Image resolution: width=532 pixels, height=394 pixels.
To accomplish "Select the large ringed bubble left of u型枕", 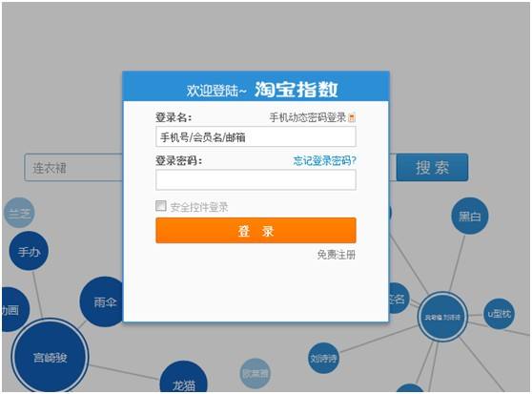I will [442, 317].
